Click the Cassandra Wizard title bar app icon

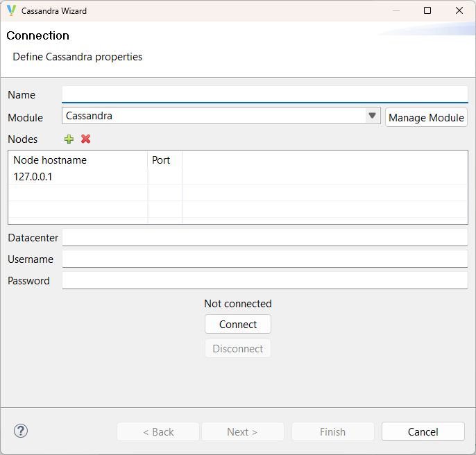click(x=11, y=11)
